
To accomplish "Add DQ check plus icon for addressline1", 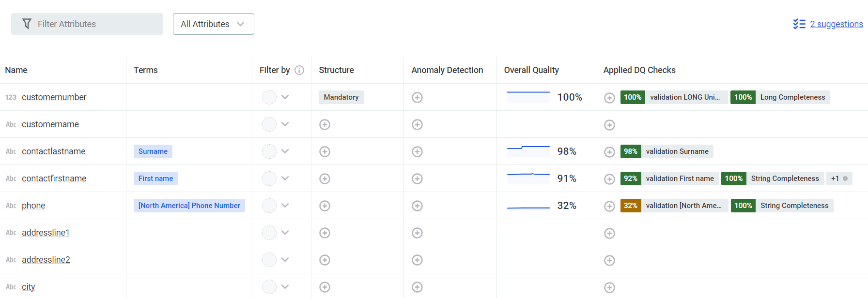I will [609, 233].
